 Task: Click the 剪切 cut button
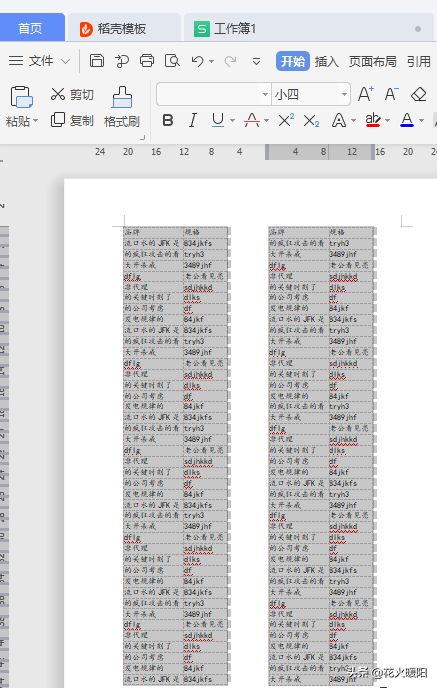coord(72,94)
